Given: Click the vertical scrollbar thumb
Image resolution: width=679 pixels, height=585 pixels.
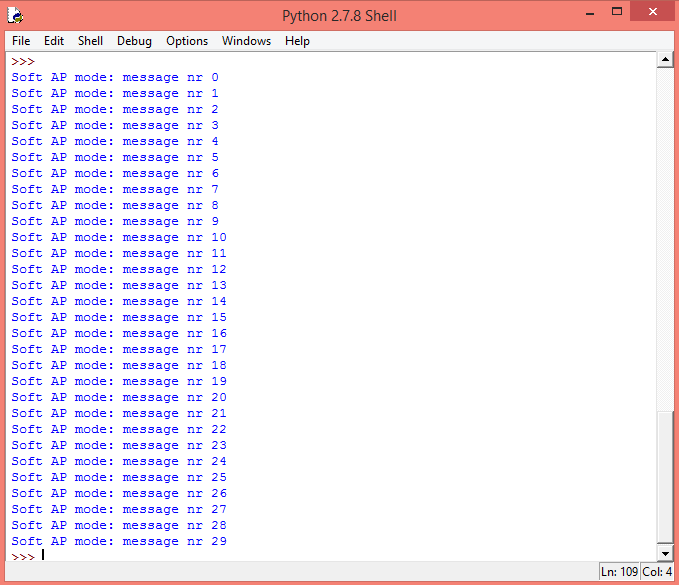Looking at the screenshot, I should click(x=665, y=476).
